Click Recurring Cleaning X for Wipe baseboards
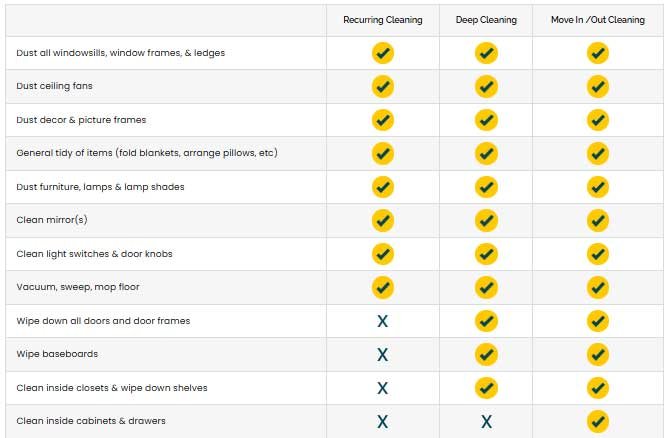664x438 pixels. click(382, 355)
